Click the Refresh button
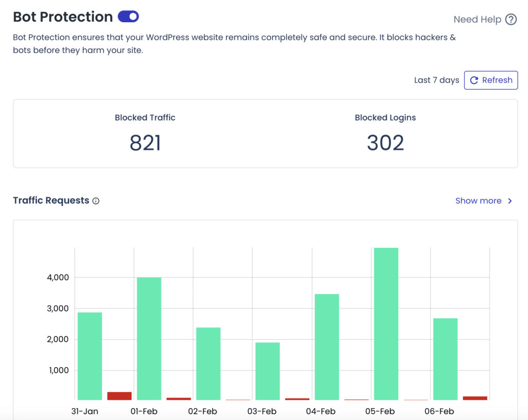This screenshot has width=528, height=420. [491, 80]
